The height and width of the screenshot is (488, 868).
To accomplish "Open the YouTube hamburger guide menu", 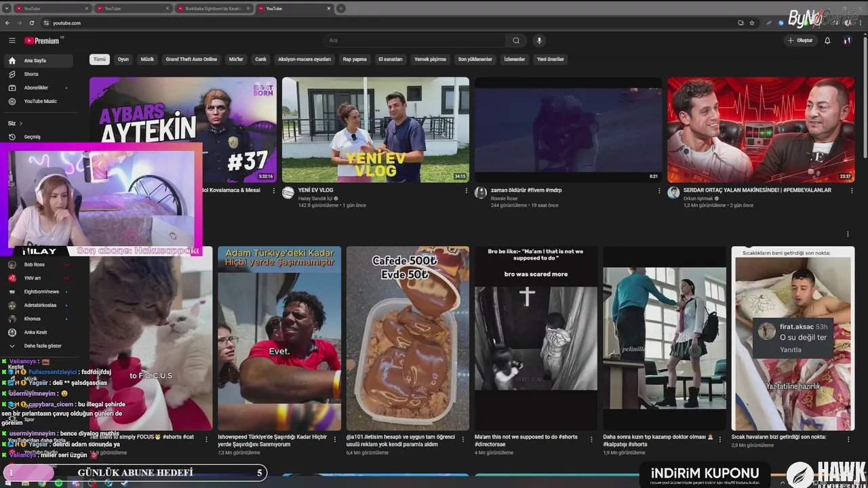I will click(x=12, y=41).
